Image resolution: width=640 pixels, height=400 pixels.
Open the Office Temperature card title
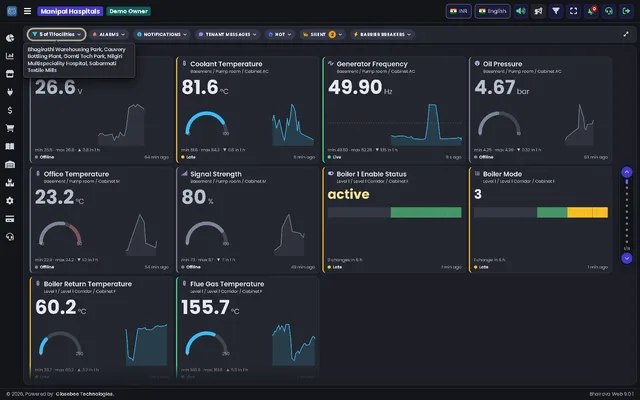[x=76, y=174]
